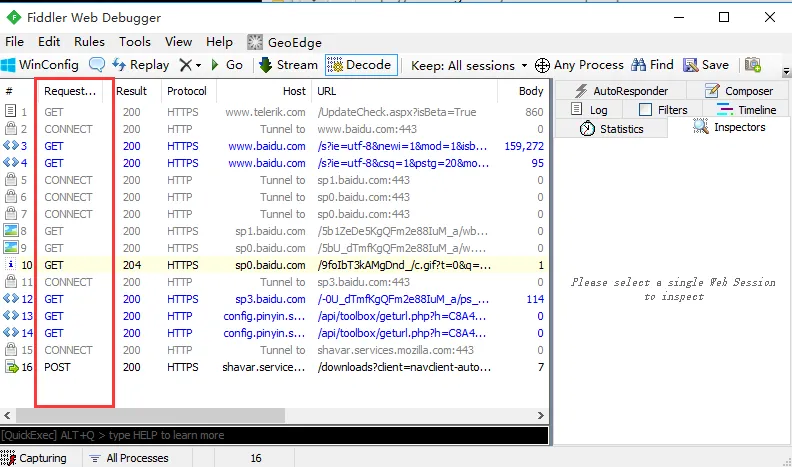
Task: Click the lock icon of session 15
Action: 10,349
